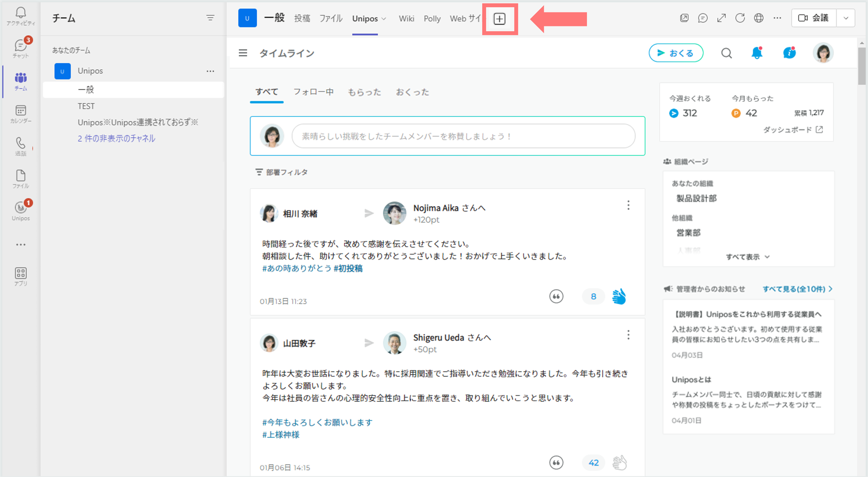Switch to the 投稿 tab
This screenshot has height=477, width=868.
(302, 19)
